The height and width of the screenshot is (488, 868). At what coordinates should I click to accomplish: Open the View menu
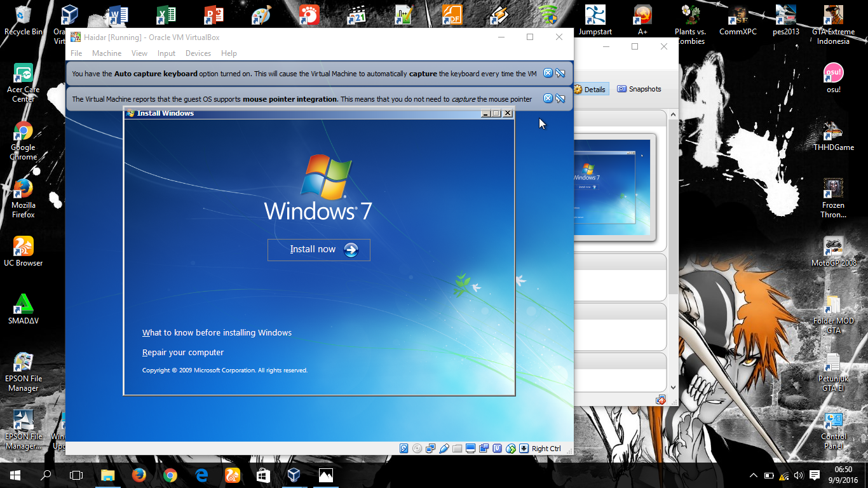[139, 53]
